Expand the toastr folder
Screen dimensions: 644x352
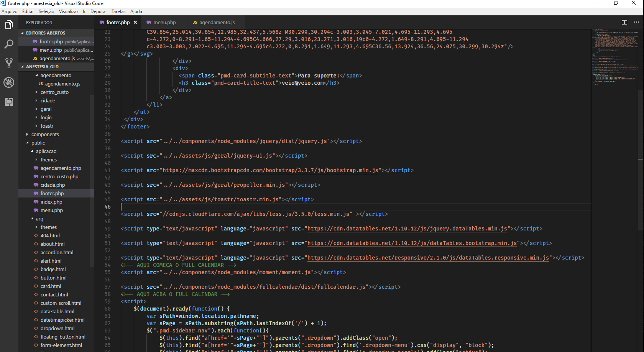(56, 126)
